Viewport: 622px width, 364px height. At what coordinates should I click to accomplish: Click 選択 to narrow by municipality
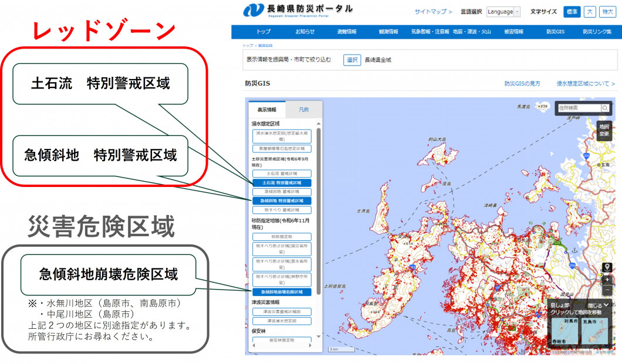tap(352, 60)
